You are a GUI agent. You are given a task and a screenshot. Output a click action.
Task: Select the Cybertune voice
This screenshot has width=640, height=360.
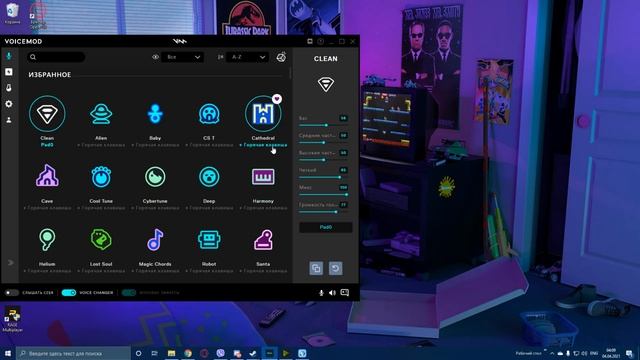(x=155, y=177)
